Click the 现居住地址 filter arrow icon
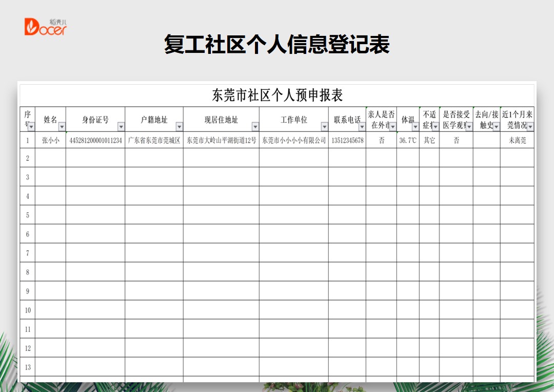This screenshot has width=554, height=392. (x=255, y=126)
